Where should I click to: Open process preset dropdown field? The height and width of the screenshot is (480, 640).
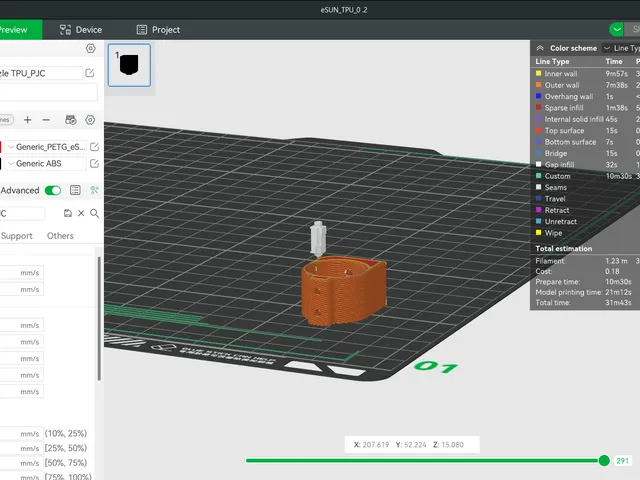click(22, 213)
